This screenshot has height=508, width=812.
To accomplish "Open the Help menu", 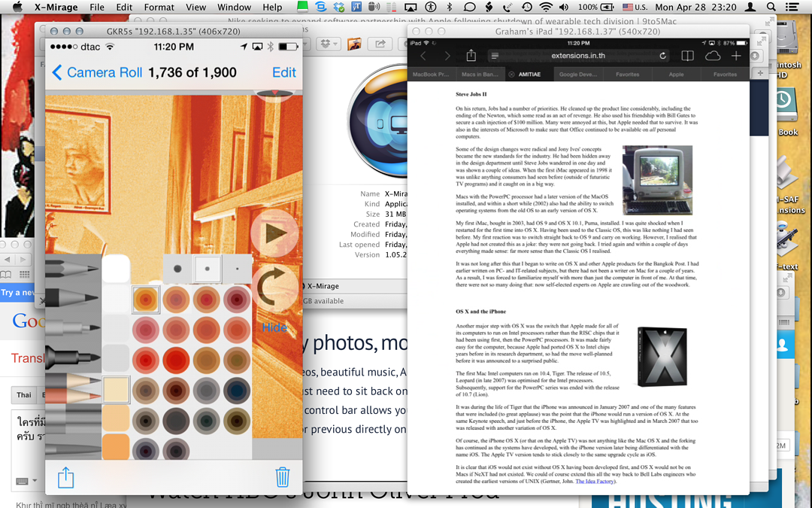I will click(272, 8).
